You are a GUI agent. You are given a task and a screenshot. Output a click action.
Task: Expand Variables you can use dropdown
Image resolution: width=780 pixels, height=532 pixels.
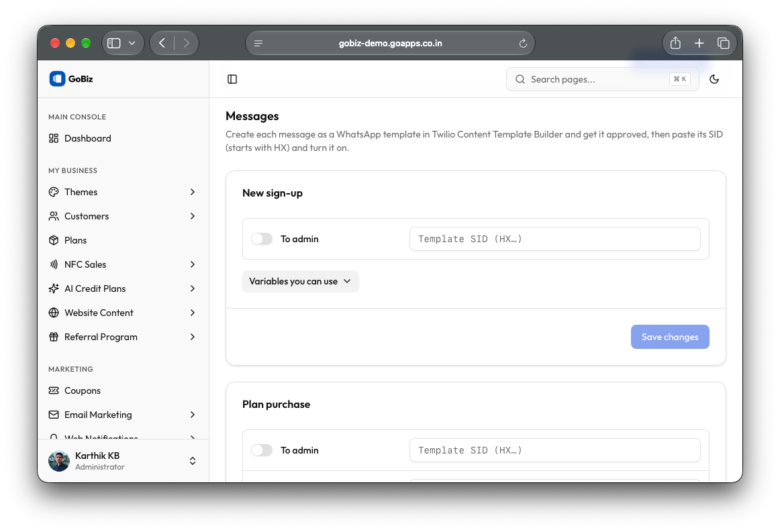tap(301, 281)
